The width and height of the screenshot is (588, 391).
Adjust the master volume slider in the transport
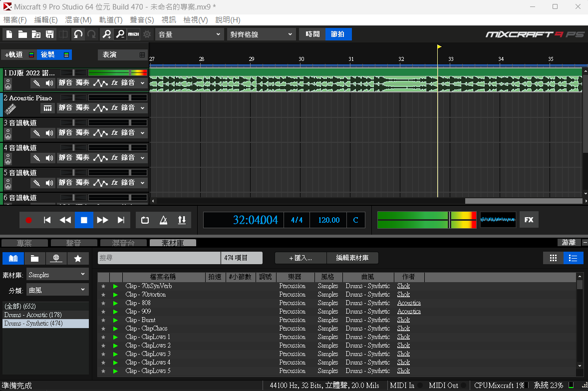[450, 220]
